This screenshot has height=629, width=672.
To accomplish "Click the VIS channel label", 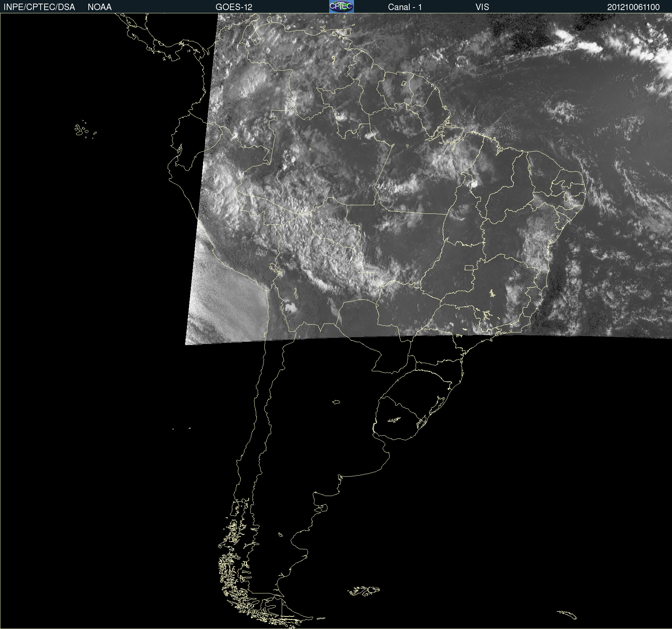I will (482, 7).
